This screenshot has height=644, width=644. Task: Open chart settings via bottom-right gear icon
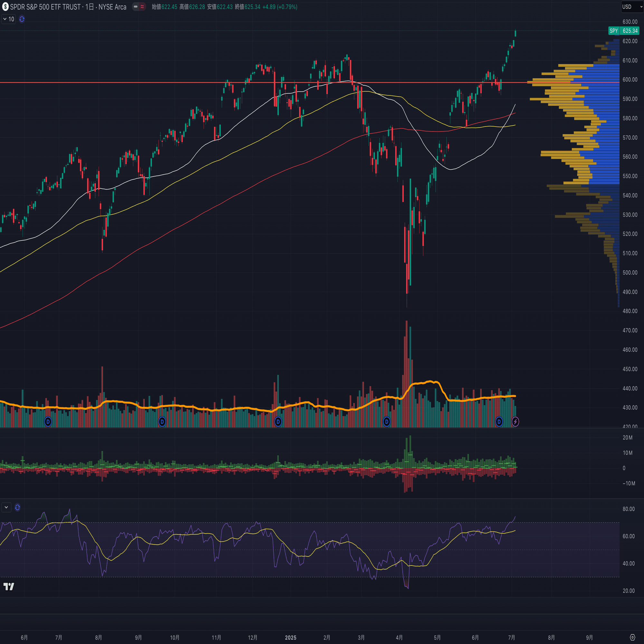click(x=632, y=637)
